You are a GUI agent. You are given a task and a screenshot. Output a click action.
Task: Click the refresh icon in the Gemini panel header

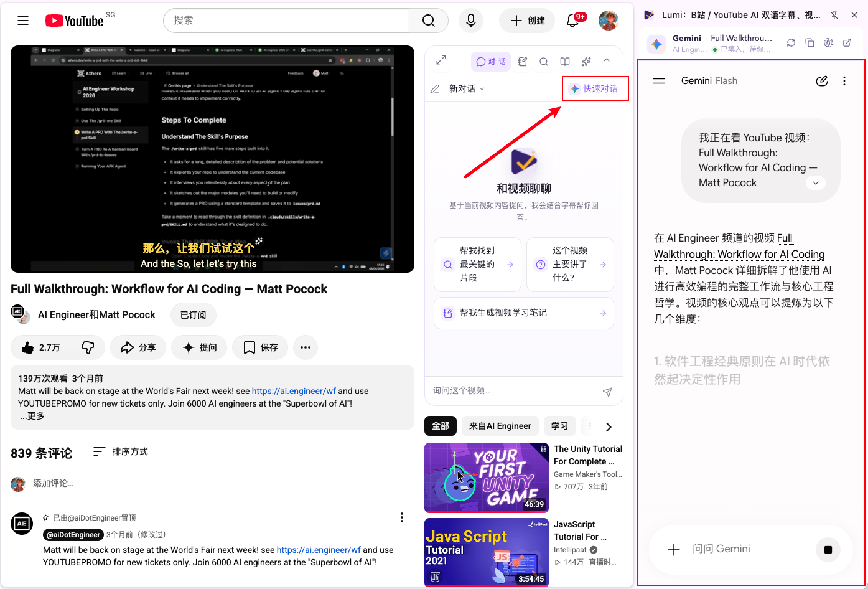tap(791, 43)
